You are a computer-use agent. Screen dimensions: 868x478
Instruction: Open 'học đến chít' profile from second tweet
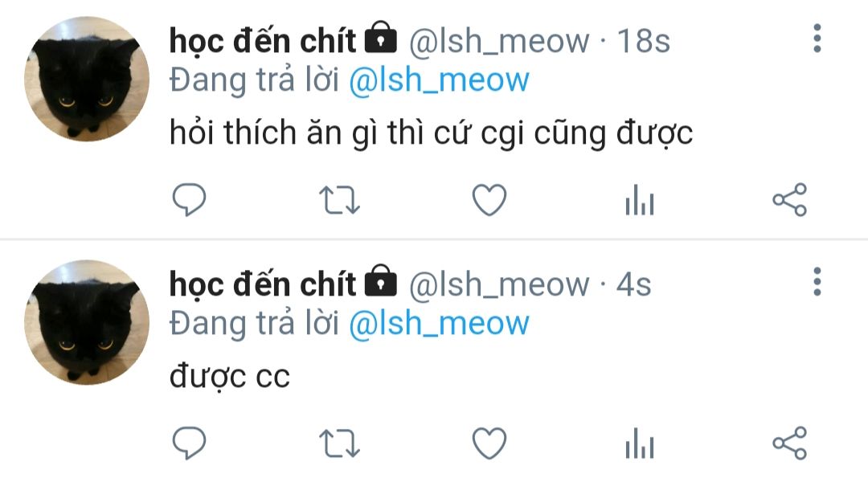click(x=262, y=284)
